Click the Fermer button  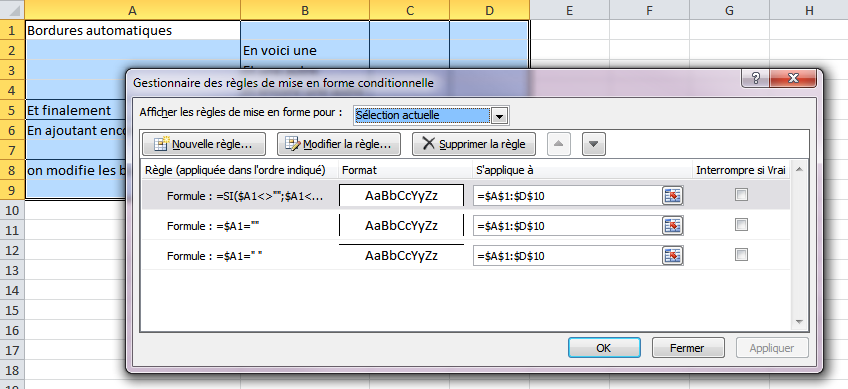(687, 348)
